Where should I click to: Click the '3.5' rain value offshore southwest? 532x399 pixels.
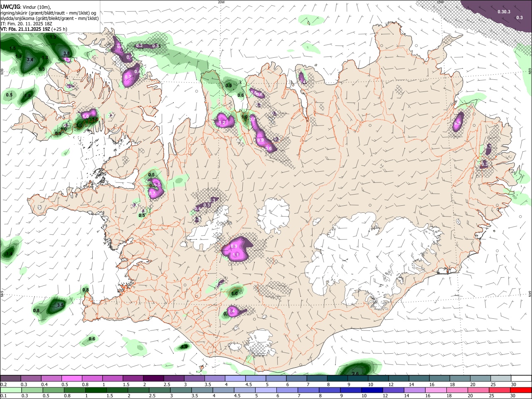[60, 305]
